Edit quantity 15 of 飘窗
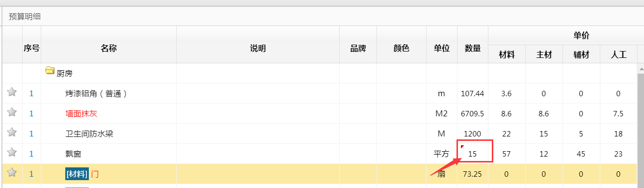The width and height of the screenshot is (644, 188). tap(473, 154)
